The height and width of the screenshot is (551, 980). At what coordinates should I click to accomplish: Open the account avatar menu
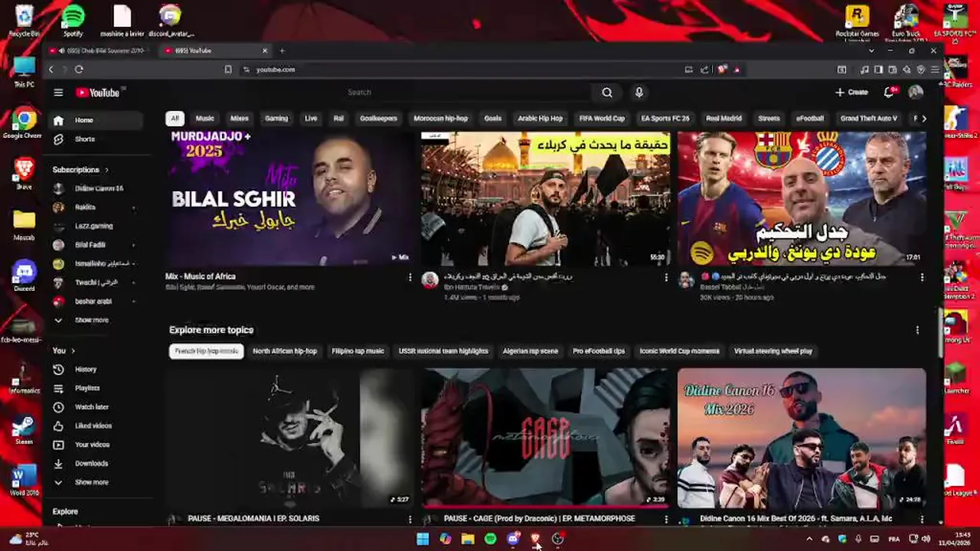[916, 92]
